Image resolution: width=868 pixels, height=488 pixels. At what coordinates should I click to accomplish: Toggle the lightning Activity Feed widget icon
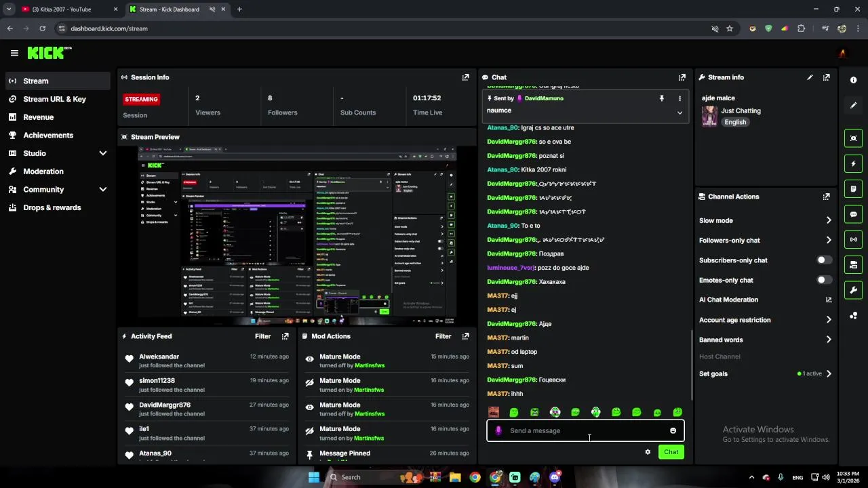click(853, 163)
